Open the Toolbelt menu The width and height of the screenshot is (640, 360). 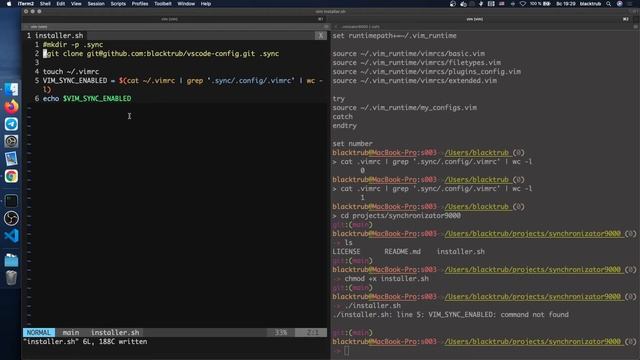click(x=162, y=4)
